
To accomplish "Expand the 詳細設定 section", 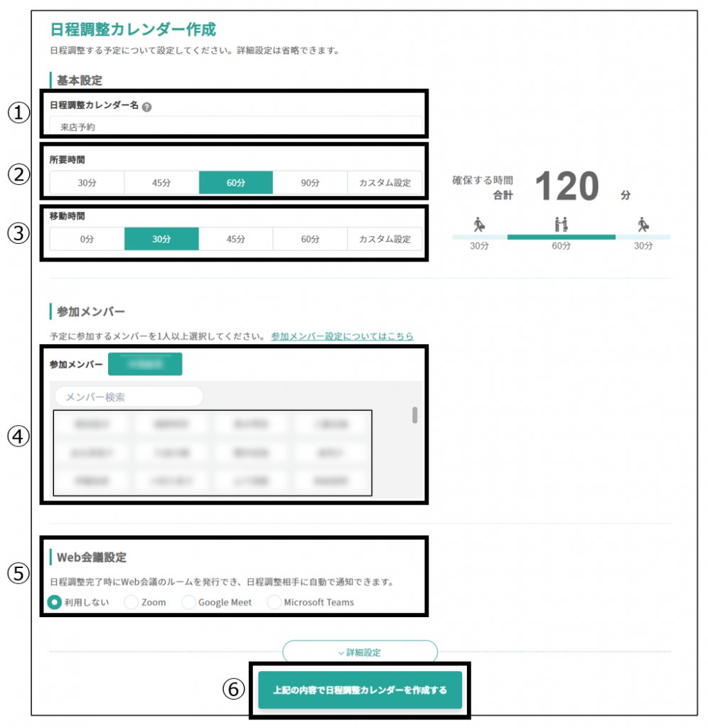I will [x=360, y=652].
